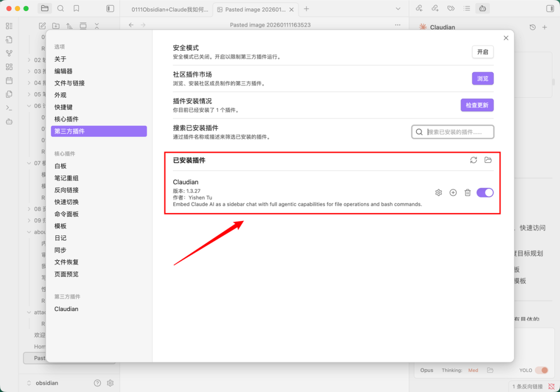Disable the Claudian plugin toggle switch
Viewport: 560px width, 392px height.
coord(485,192)
